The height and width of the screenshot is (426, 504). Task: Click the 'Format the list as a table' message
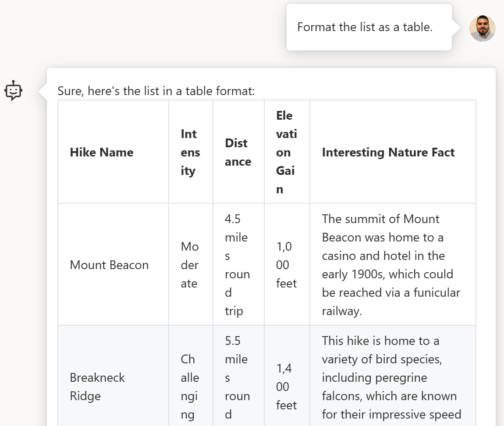pyautogui.click(x=365, y=27)
